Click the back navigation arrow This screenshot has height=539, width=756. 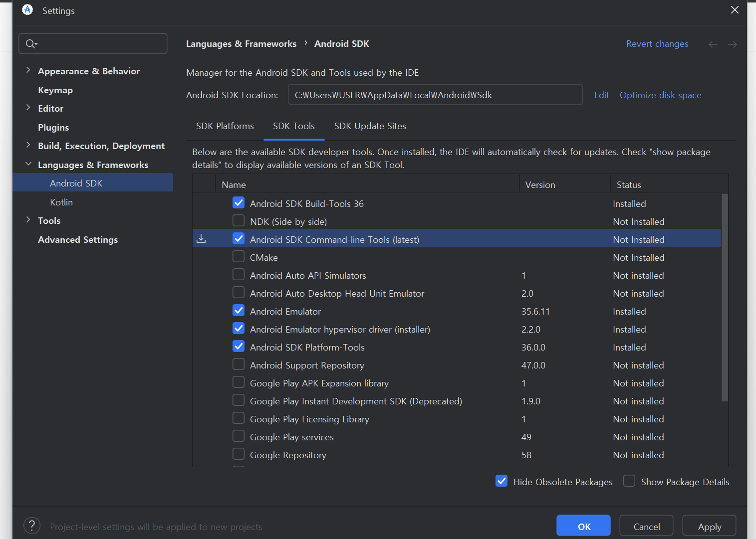(x=713, y=44)
